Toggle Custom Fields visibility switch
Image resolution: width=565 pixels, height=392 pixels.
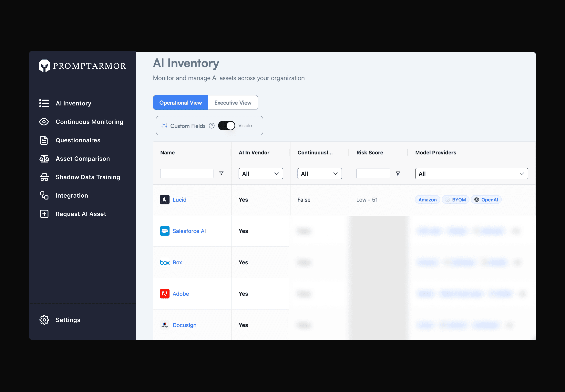coord(226,126)
